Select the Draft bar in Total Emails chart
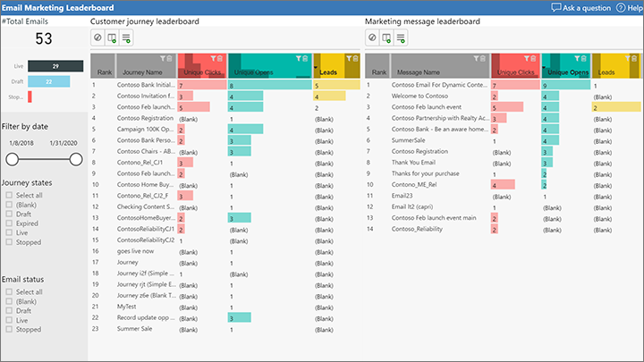 tap(49, 81)
